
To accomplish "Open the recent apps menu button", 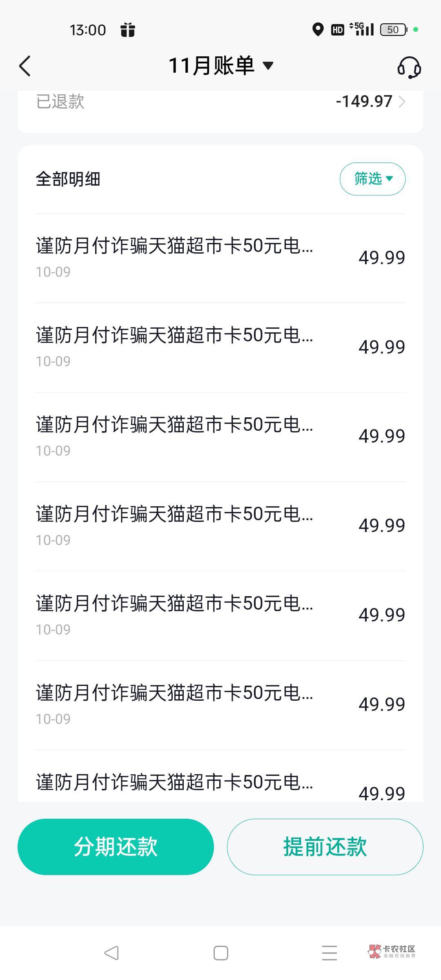I will tap(329, 953).
